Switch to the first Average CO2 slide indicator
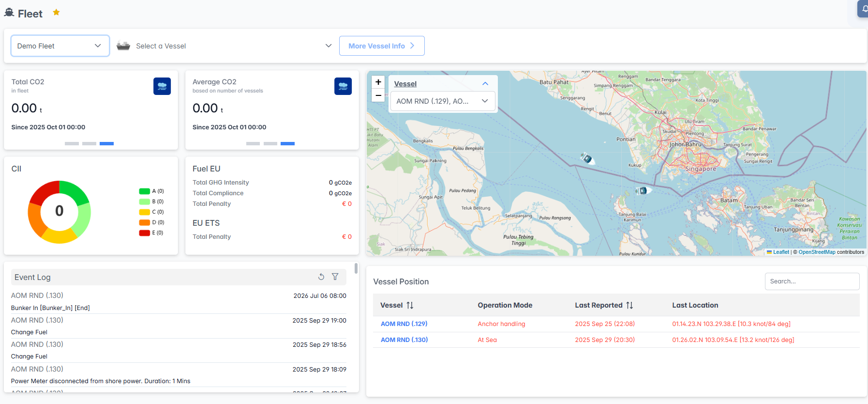 coord(253,144)
